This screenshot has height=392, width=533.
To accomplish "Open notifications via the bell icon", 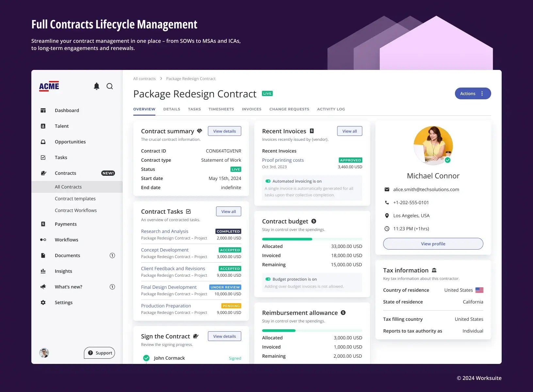I will 96,86.
